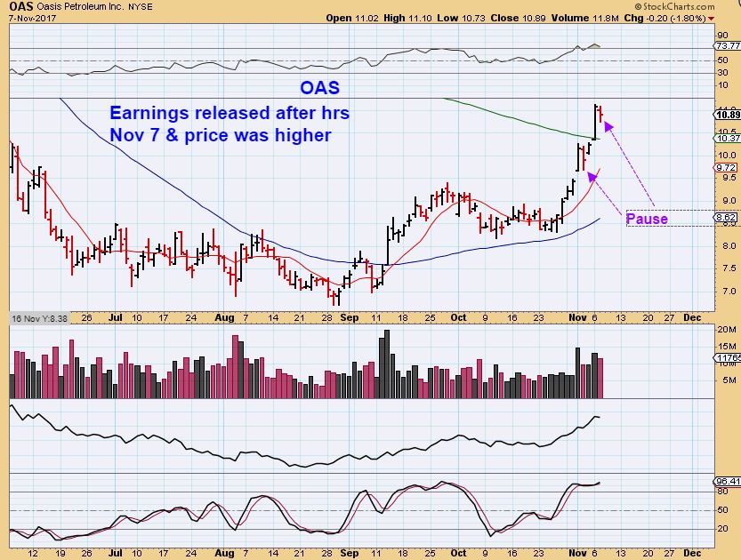Click the 7-Nov-2017 date label
Image resolution: width=741 pixels, height=560 pixels.
click(x=33, y=19)
